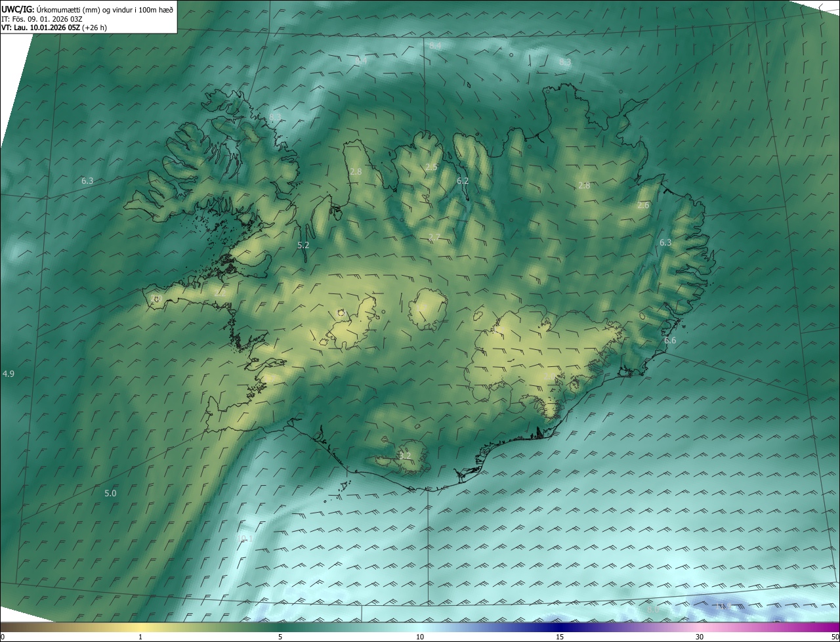Click the IT: Fös. 09. 01. 2026 03Z line
840x642 pixels.
coord(42,18)
